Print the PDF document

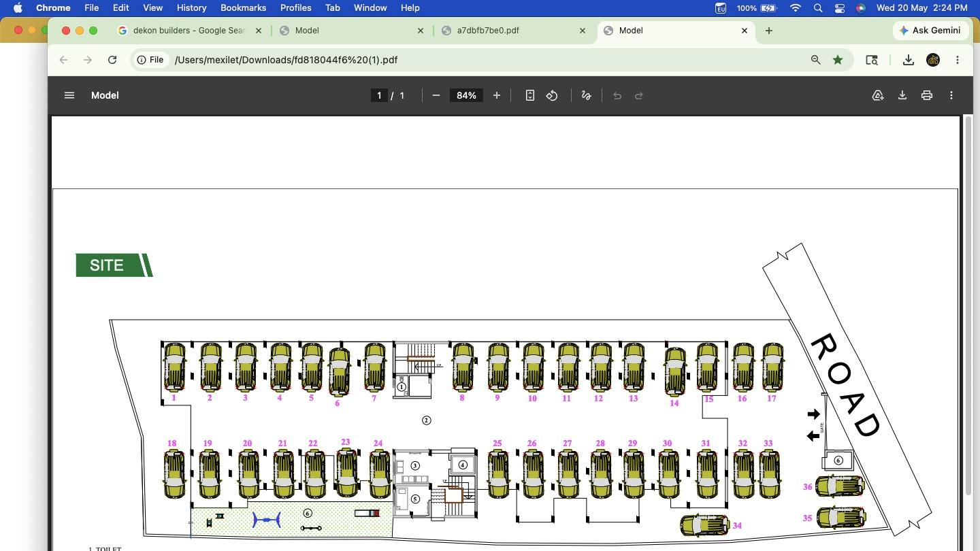pos(927,95)
